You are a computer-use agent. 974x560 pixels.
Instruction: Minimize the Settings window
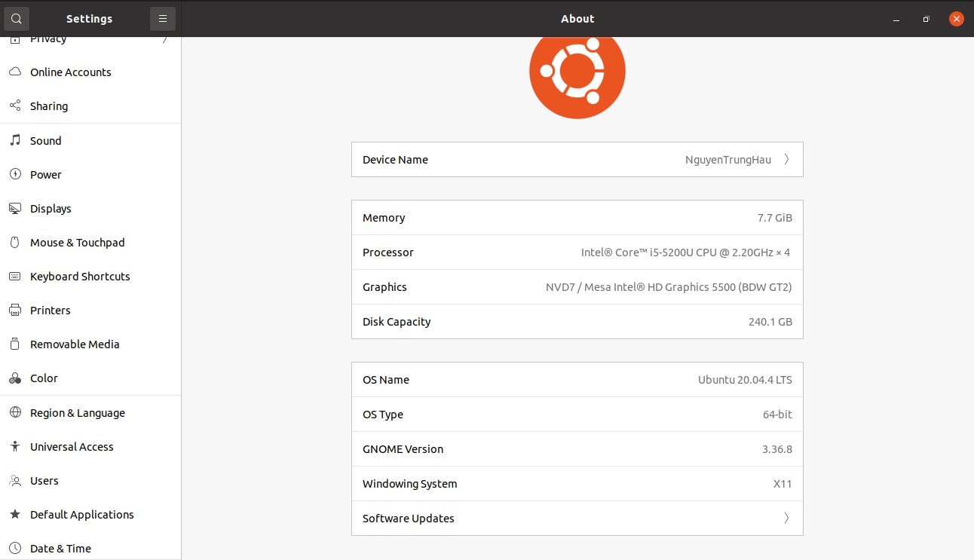pyautogui.click(x=896, y=19)
